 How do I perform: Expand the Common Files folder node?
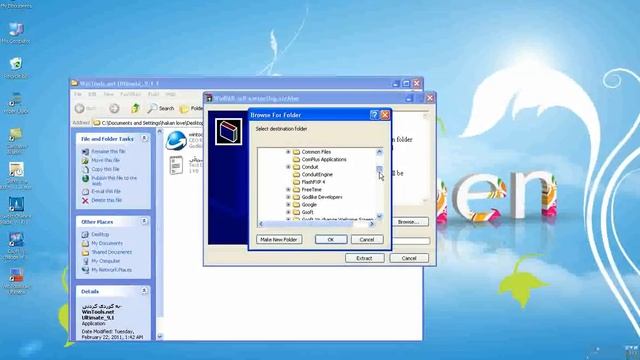(288, 152)
